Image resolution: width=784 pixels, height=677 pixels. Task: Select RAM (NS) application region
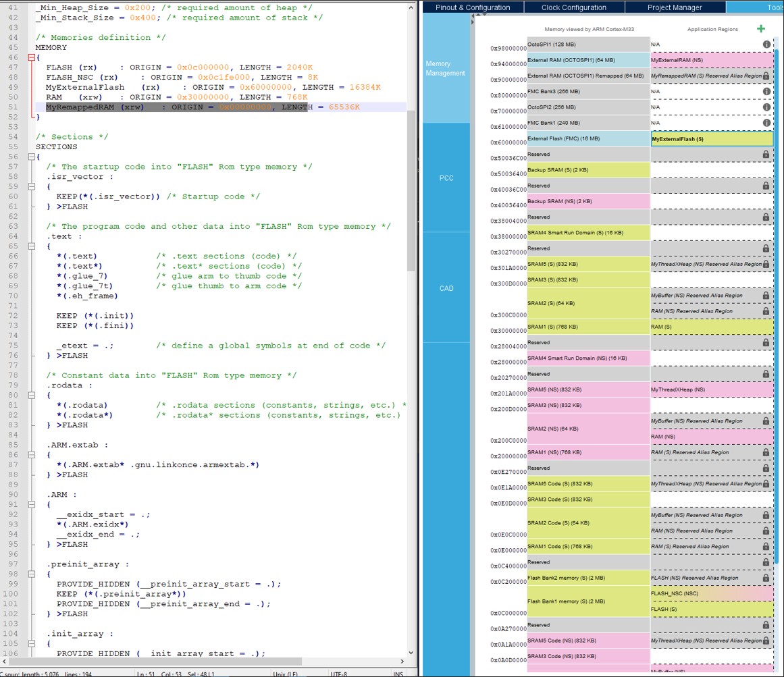[x=712, y=437]
